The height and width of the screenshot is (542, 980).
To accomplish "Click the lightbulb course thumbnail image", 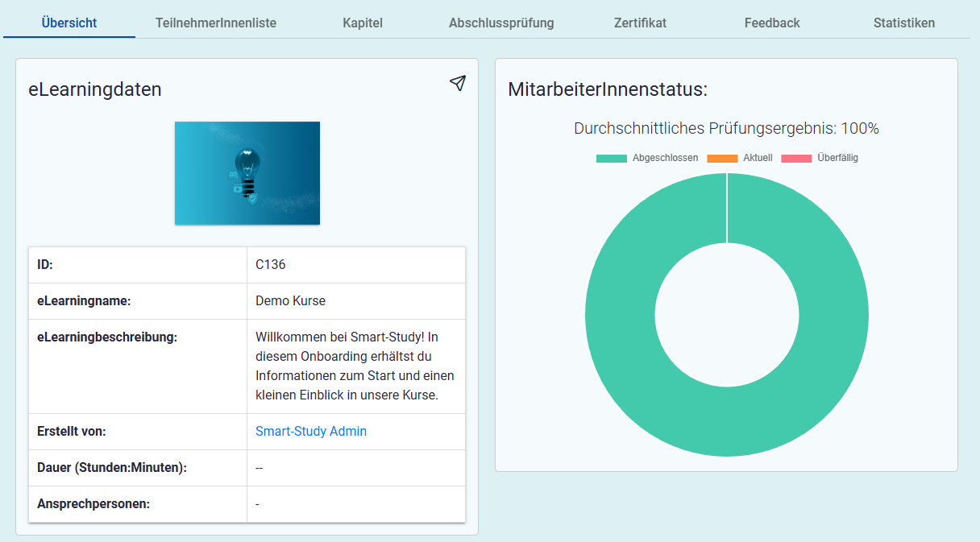I will pyautogui.click(x=247, y=173).
